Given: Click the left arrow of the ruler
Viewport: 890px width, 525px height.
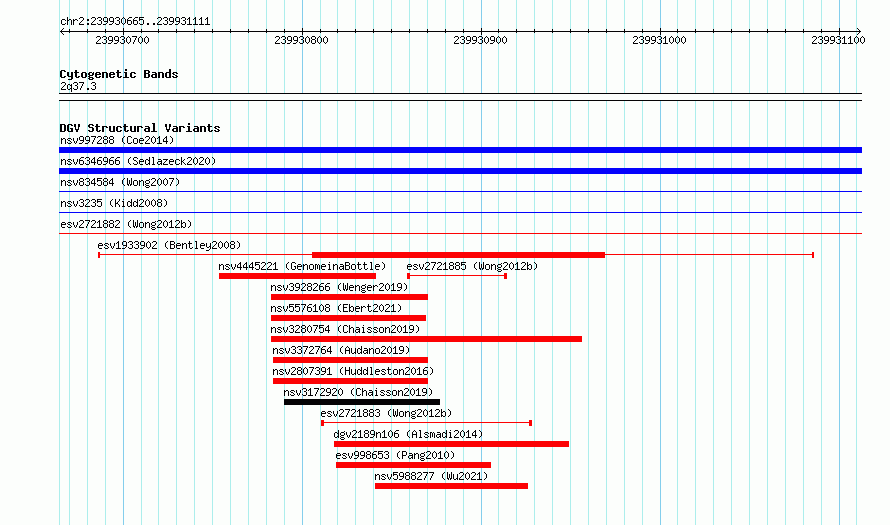Looking at the screenshot, I should coord(62,31).
